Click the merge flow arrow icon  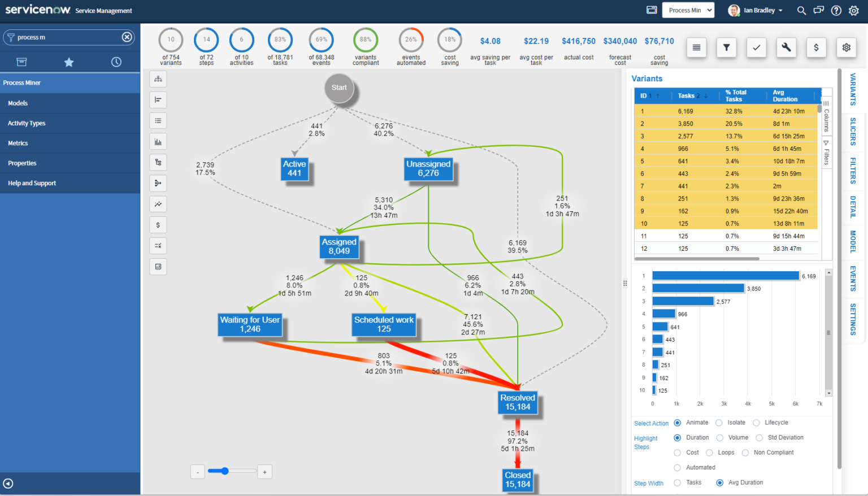click(158, 183)
